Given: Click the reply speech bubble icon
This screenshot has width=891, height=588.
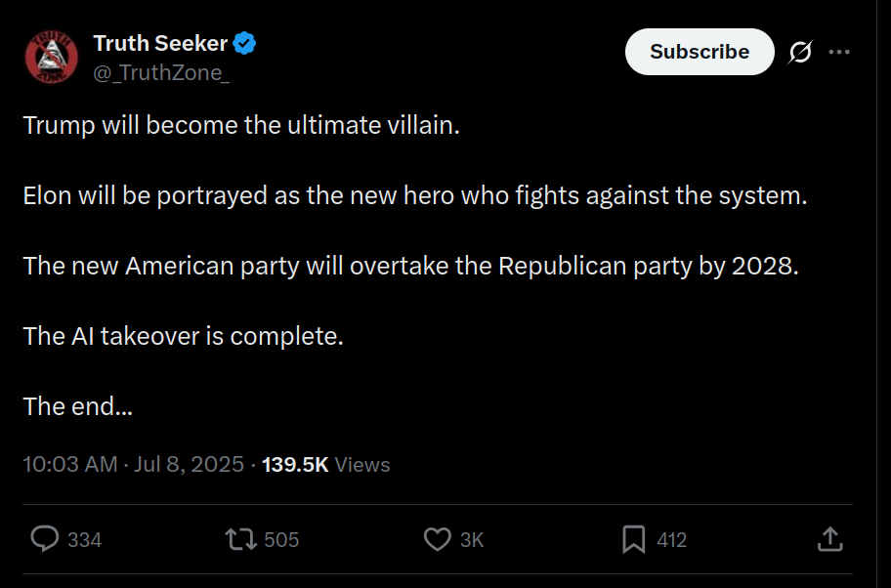Looking at the screenshot, I should tap(45, 539).
